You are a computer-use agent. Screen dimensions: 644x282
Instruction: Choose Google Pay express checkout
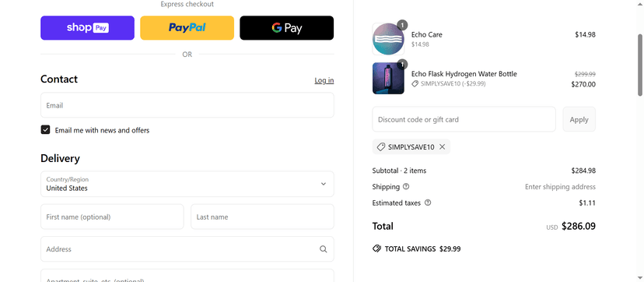(287, 28)
